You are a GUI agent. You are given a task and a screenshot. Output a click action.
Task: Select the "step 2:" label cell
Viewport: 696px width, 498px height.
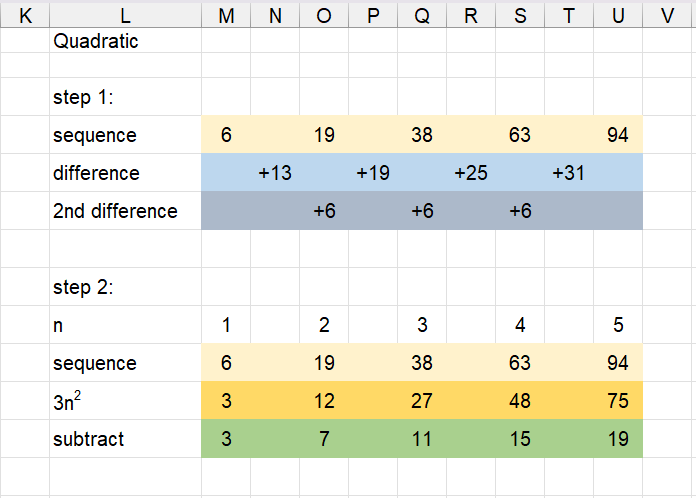[125, 288]
